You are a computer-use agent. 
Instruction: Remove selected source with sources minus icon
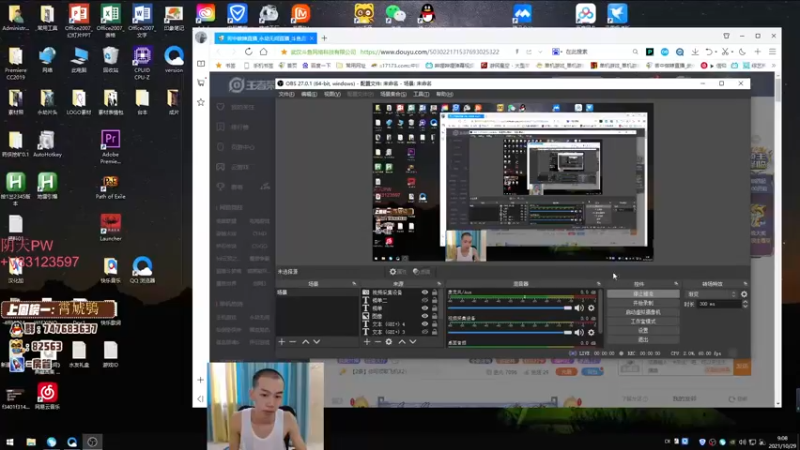tap(378, 341)
